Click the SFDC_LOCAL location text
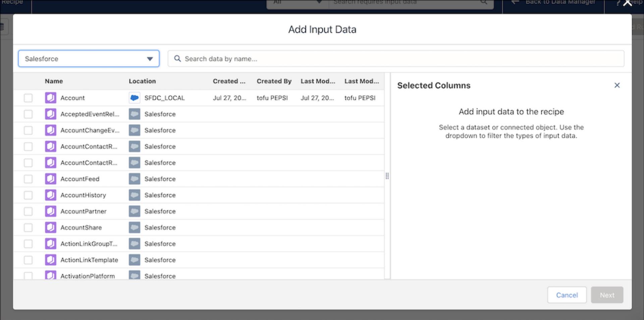 164,98
